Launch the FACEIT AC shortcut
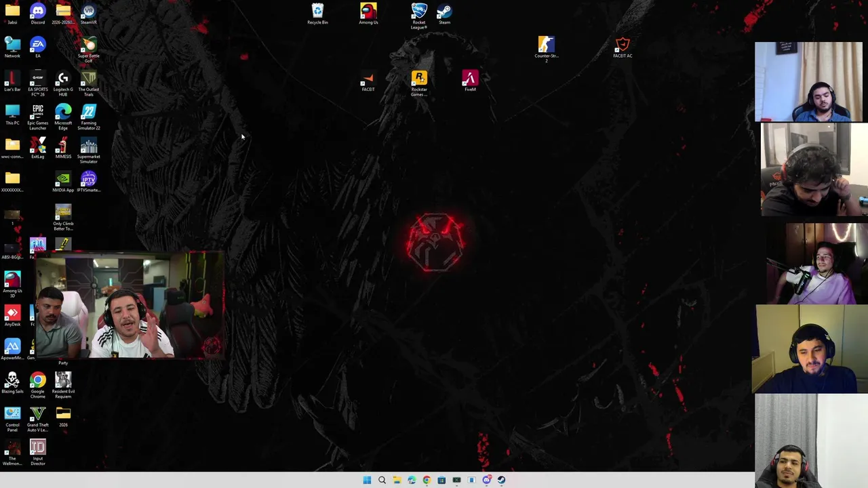Image resolution: width=868 pixels, height=488 pixels. [623, 47]
